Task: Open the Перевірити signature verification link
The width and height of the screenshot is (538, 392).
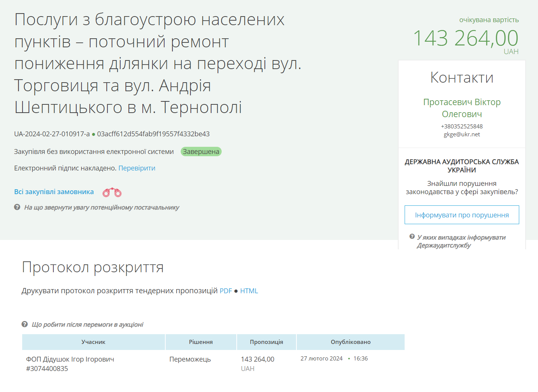Action: [x=137, y=168]
